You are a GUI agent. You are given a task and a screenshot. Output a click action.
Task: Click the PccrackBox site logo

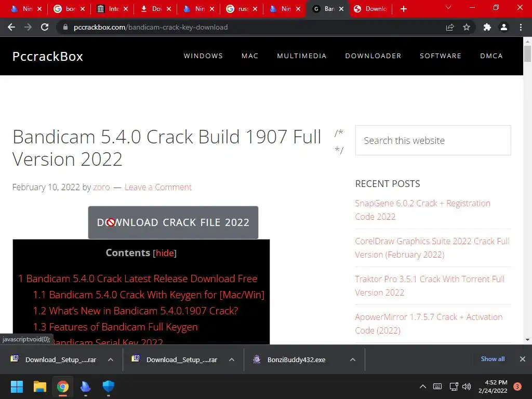(x=47, y=56)
